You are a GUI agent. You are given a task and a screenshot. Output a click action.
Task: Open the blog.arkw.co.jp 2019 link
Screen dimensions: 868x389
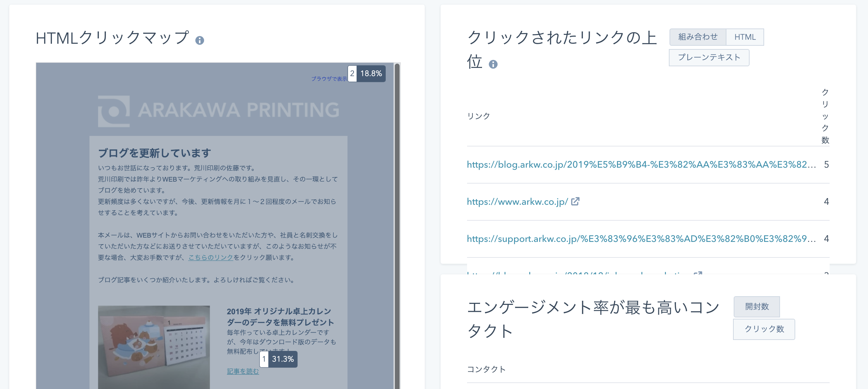point(641,164)
